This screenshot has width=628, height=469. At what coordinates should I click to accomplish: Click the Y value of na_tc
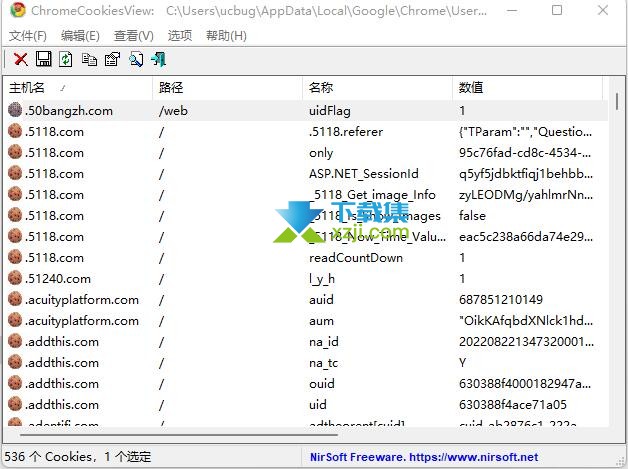(x=463, y=362)
